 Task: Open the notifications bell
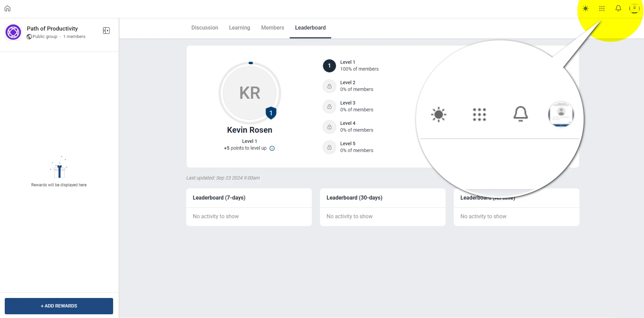(618, 8)
